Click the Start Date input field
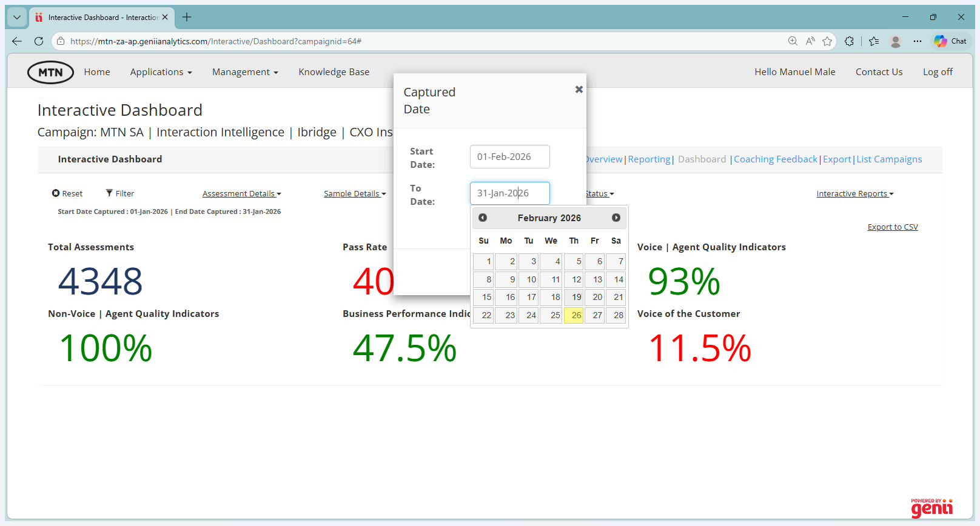This screenshot has width=980, height=526. [509, 157]
